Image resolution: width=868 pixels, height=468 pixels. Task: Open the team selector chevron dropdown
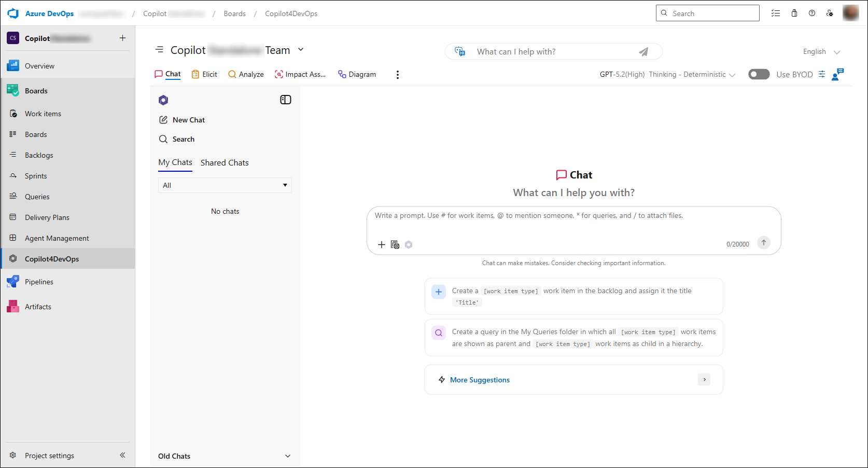pos(301,50)
